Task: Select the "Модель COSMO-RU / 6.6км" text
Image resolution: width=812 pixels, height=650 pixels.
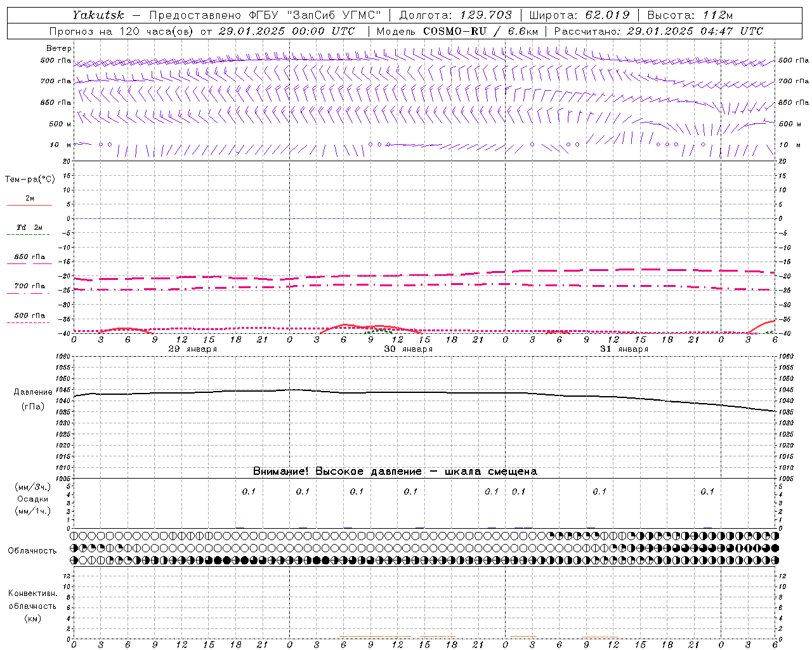Action: click(457, 31)
